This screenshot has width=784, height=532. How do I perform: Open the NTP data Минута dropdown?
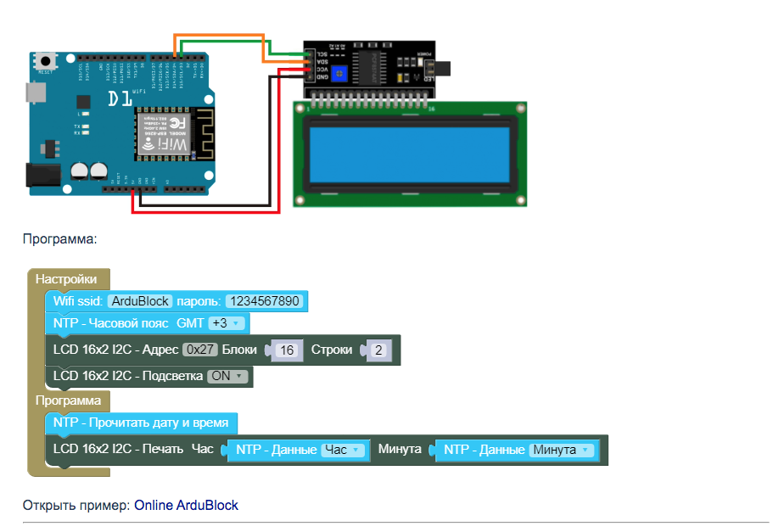(x=562, y=450)
